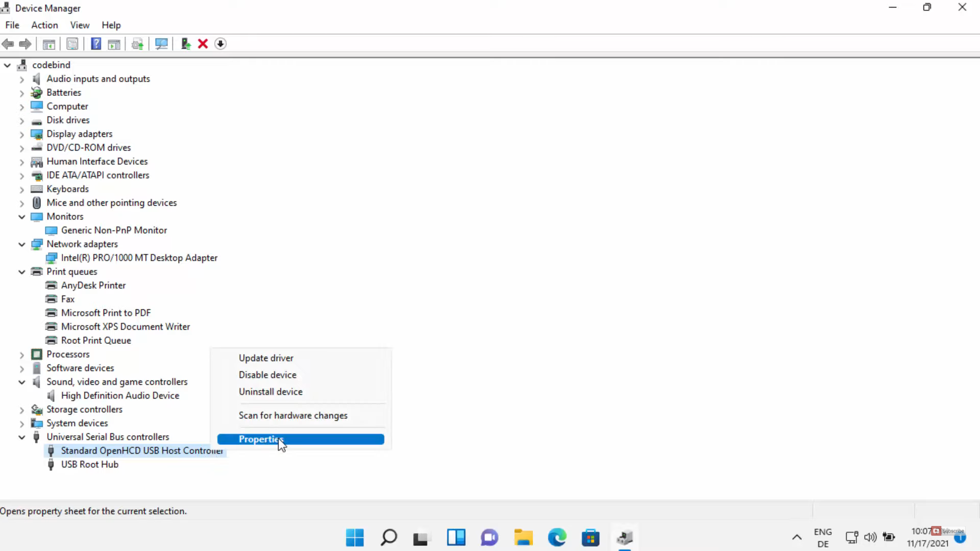Choose Properties in the context menu

[x=301, y=439]
